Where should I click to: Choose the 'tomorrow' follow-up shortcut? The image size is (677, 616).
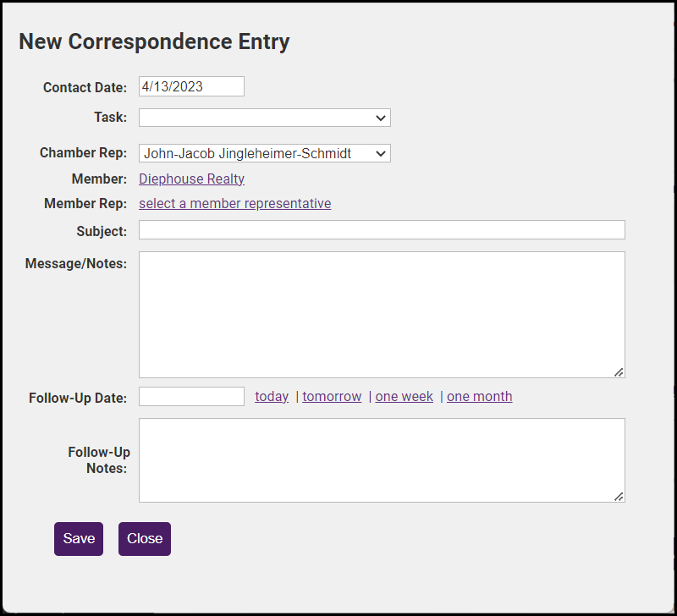click(332, 396)
